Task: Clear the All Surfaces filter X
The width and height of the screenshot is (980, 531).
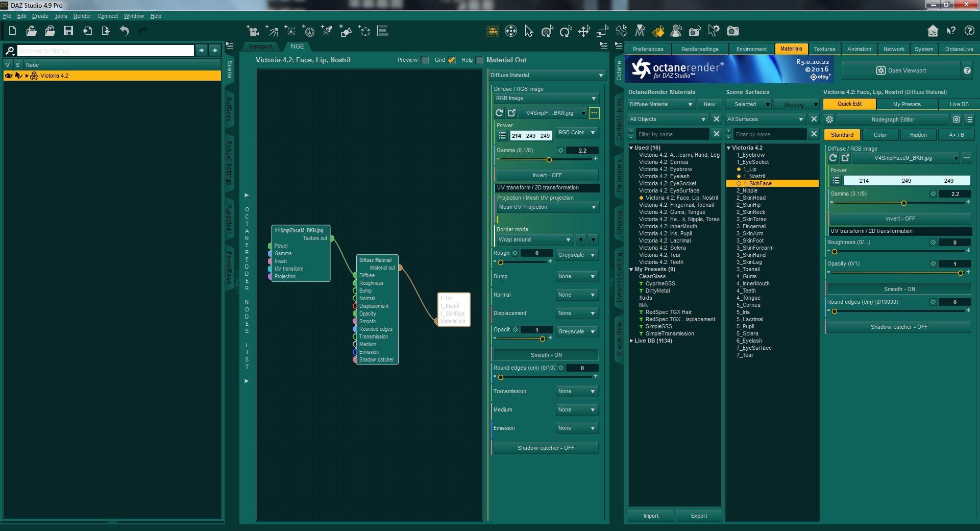Action: pyautogui.click(x=814, y=119)
